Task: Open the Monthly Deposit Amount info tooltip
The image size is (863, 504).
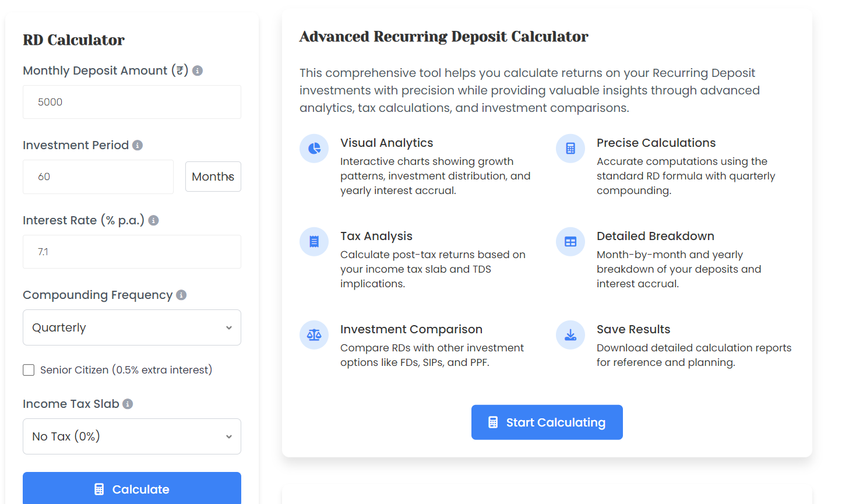Action: [x=197, y=71]
